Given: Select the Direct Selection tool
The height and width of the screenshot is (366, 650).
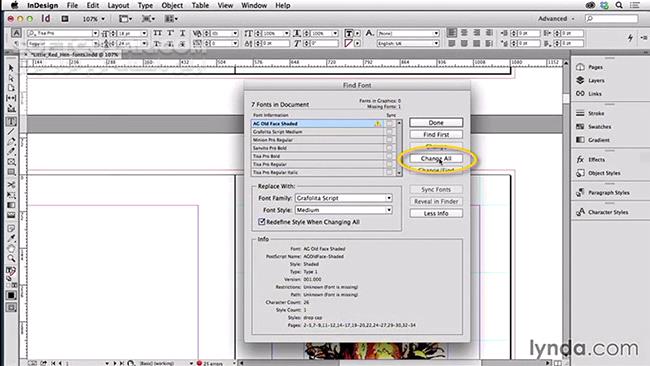Looking at the screenshot, I should pyautogui.click(x=11, y=78).
